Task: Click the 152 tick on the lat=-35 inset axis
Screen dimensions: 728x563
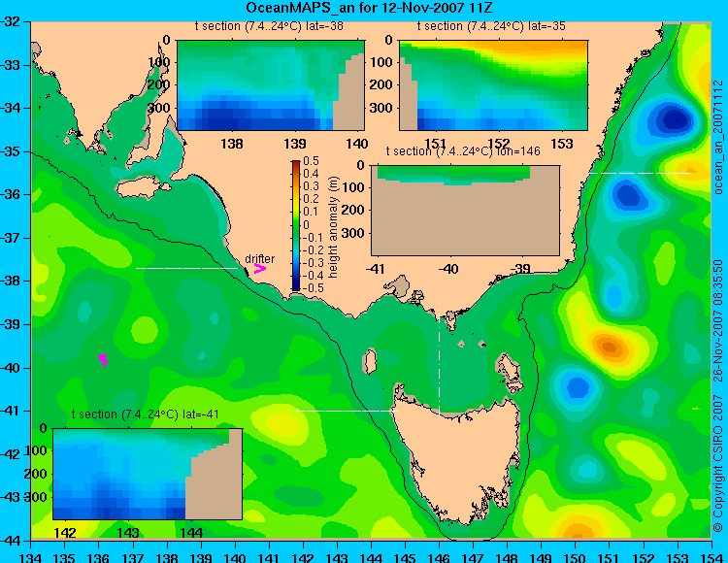Action: click(x=499, y=144)
